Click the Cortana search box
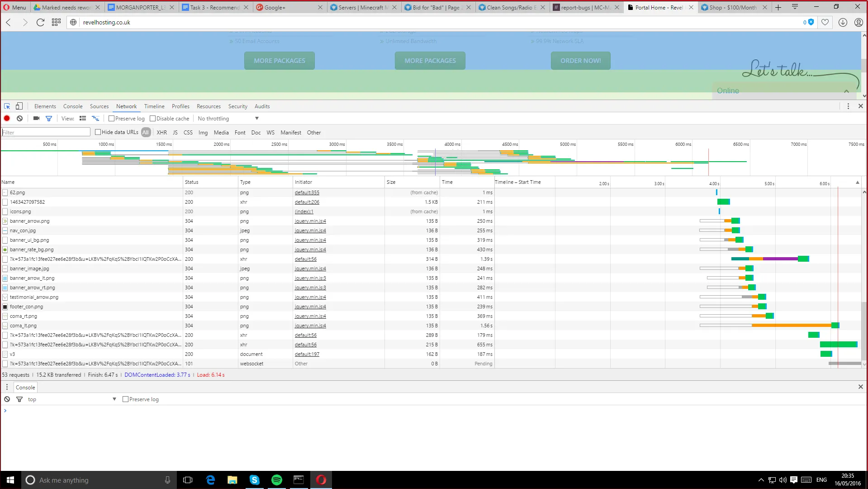Image resolution: width=868 pixels, height=489 pixels. [x=98, y=480]
